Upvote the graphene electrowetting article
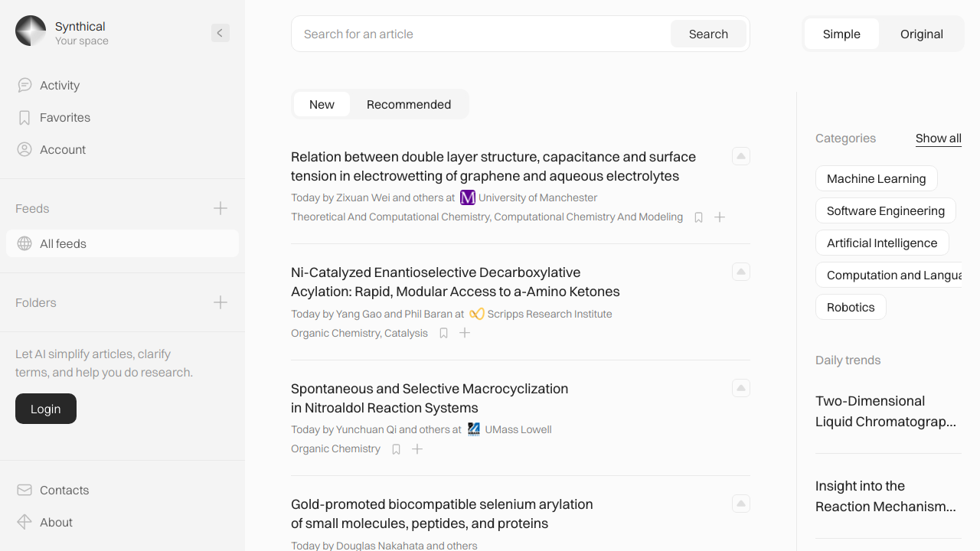Screen dimensions: 980x551 [741, 156]
